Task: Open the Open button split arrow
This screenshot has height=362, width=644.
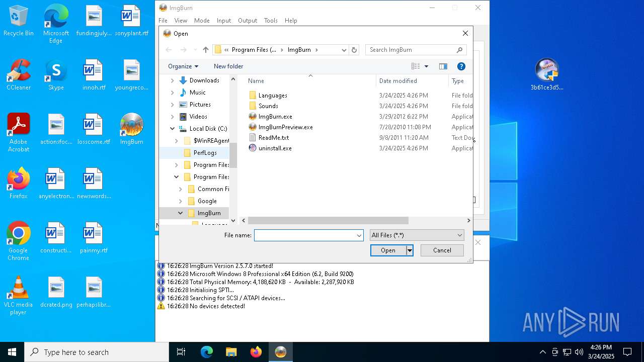Action: (x=410, y=250)
